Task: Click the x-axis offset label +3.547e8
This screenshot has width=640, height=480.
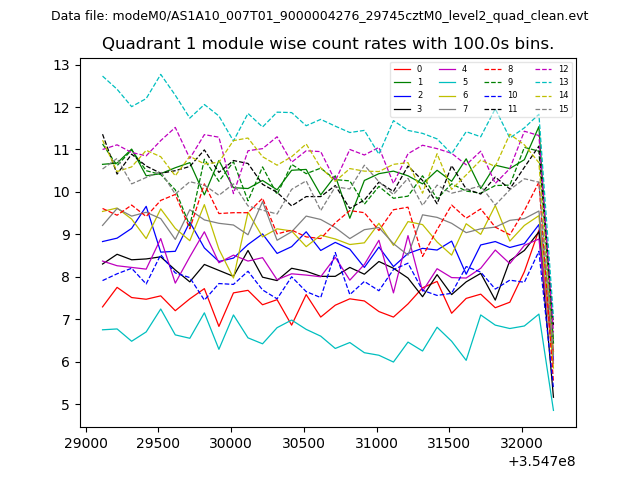Action: tap(541, 461)
